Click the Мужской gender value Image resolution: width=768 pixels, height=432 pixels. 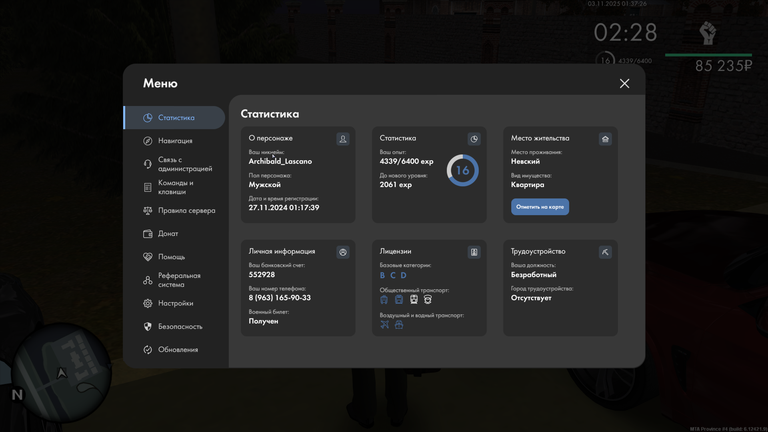tap(264, 185)
